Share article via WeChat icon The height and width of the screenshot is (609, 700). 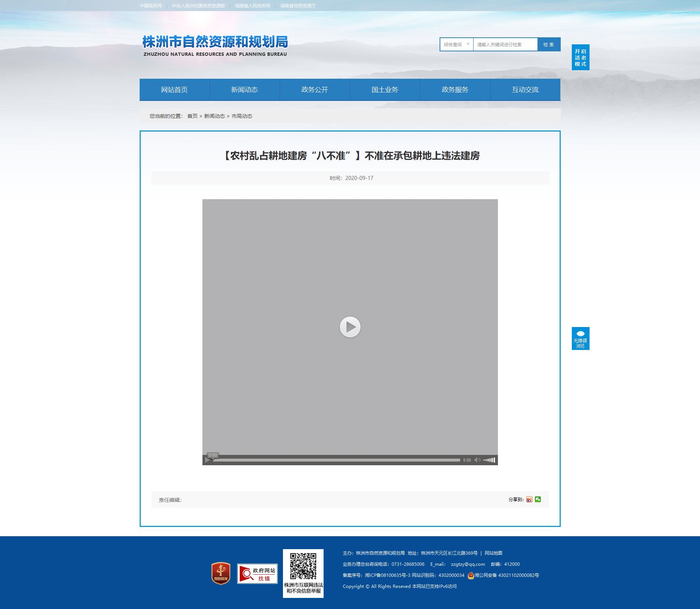click(x=538, y=499)
